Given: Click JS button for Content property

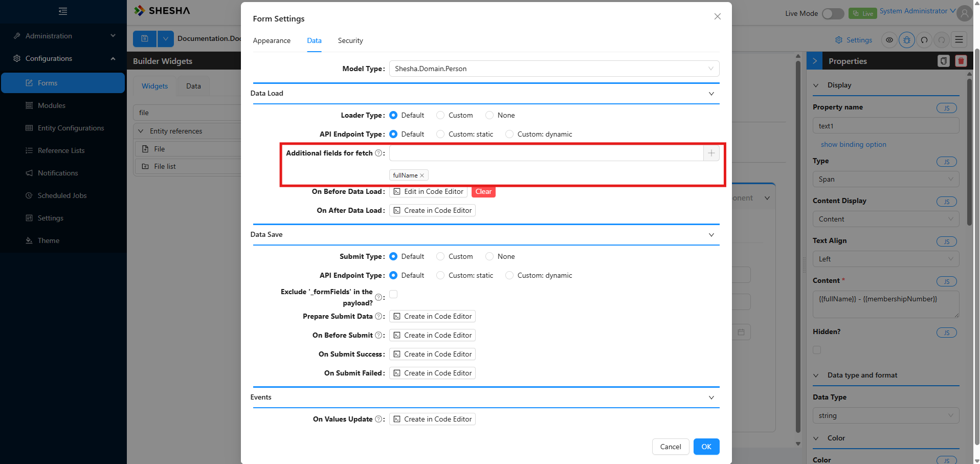Looking at the screenshot, I should coord(947,281).
